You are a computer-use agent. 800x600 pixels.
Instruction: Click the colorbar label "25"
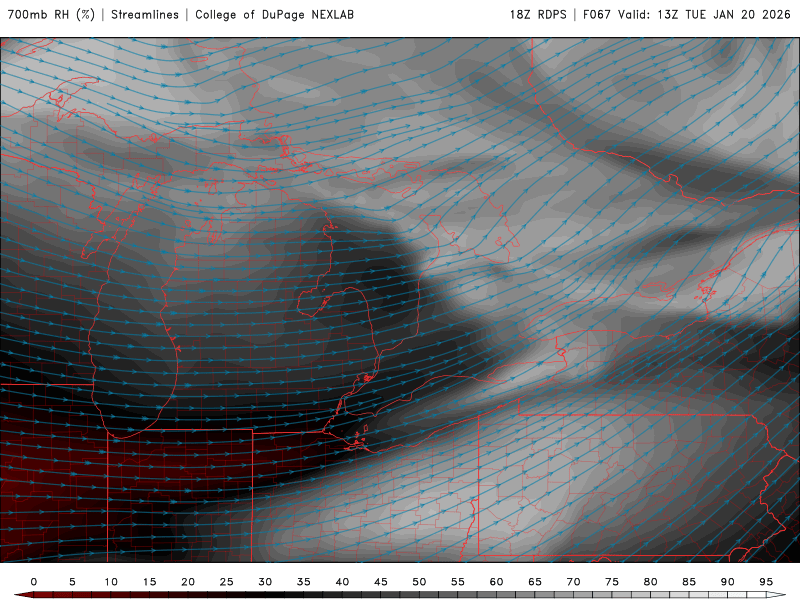227,582
